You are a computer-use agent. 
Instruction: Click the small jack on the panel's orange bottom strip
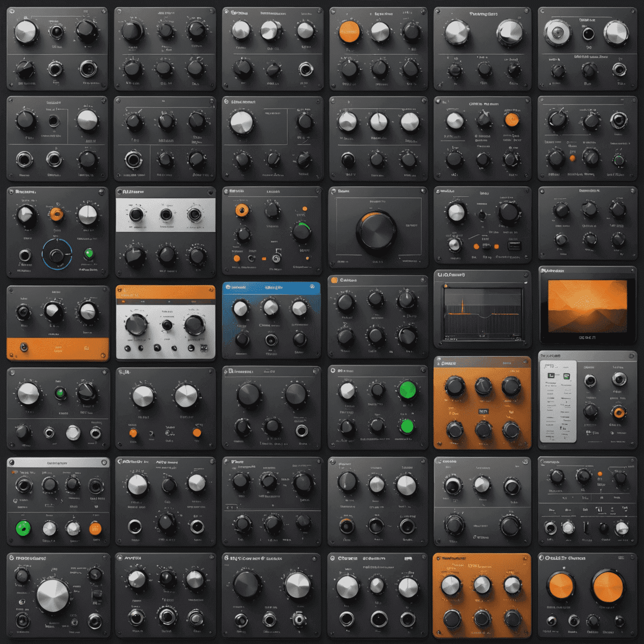[24, 347]
